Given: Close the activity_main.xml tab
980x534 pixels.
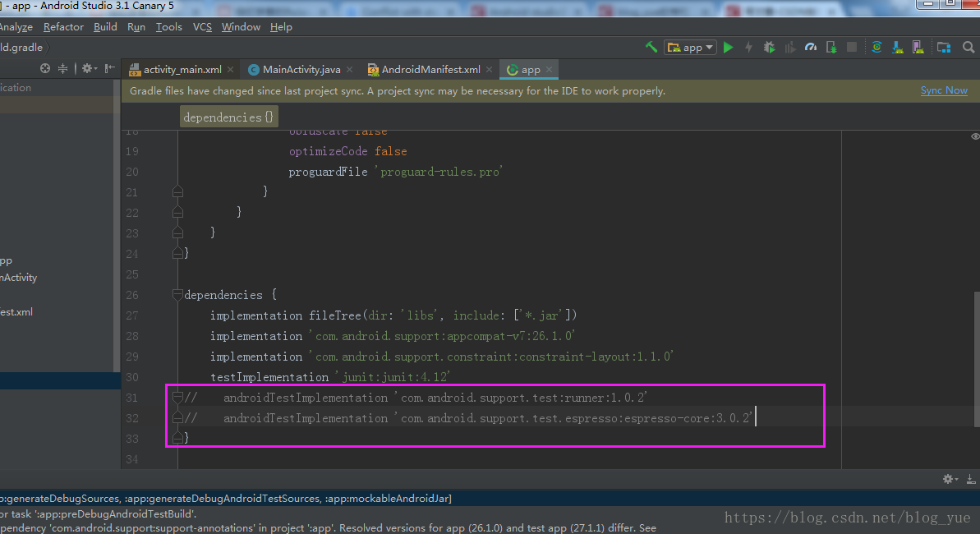Looking at the screenshot, I should tap(231, 69).
